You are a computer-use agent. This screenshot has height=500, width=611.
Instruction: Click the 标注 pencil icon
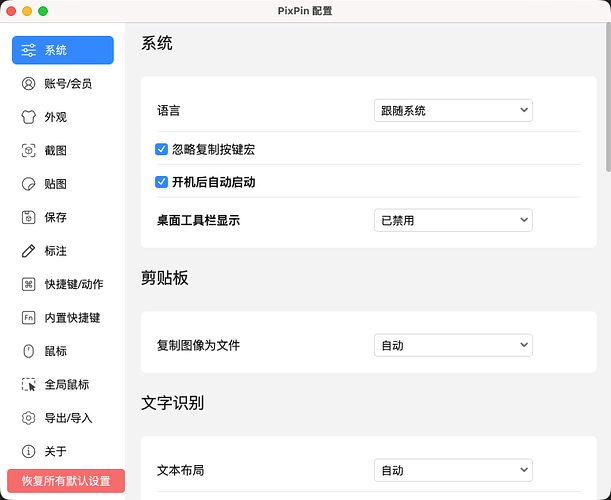(28, 251)
